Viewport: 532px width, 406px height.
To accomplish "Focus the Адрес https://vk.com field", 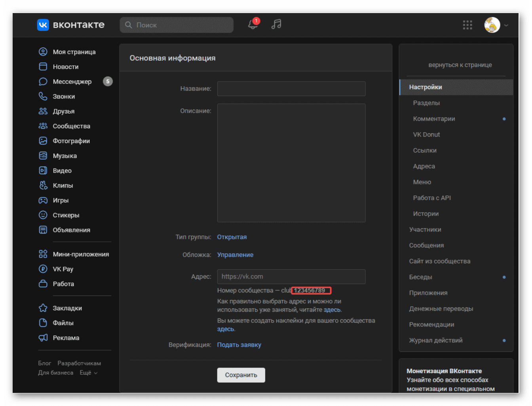I will (291, 277).
